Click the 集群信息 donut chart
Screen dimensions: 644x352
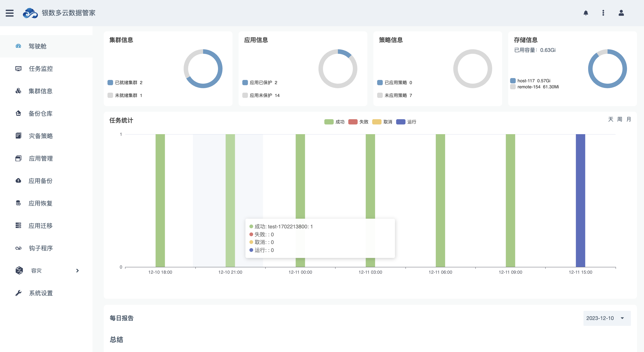click(x=203, y=68)
